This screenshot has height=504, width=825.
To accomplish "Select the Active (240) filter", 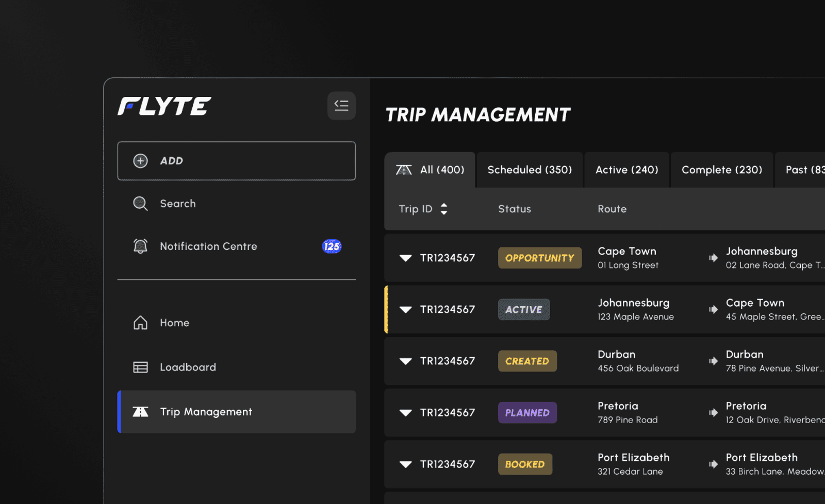I will pos(626,170).
